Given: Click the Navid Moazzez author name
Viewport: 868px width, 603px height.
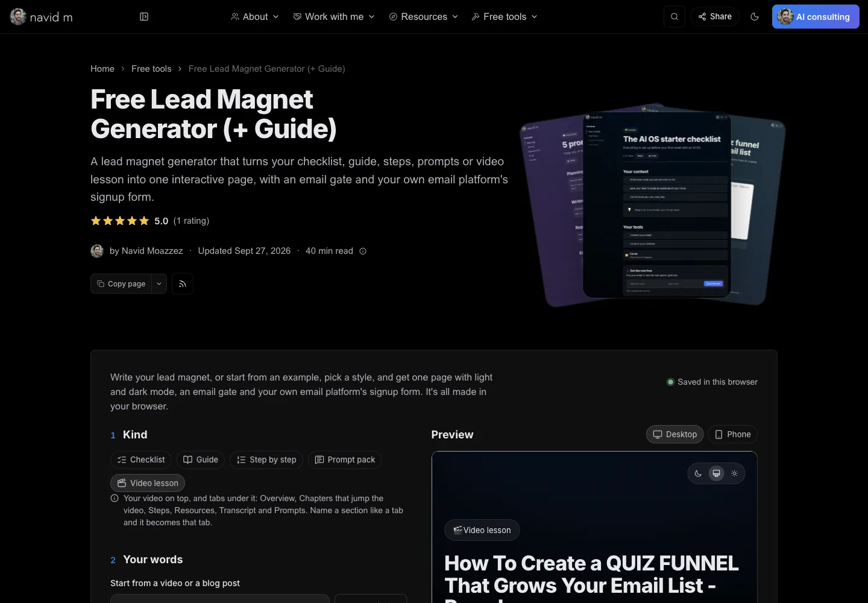Looking at the screenshot, I should [x=153, y=251].
